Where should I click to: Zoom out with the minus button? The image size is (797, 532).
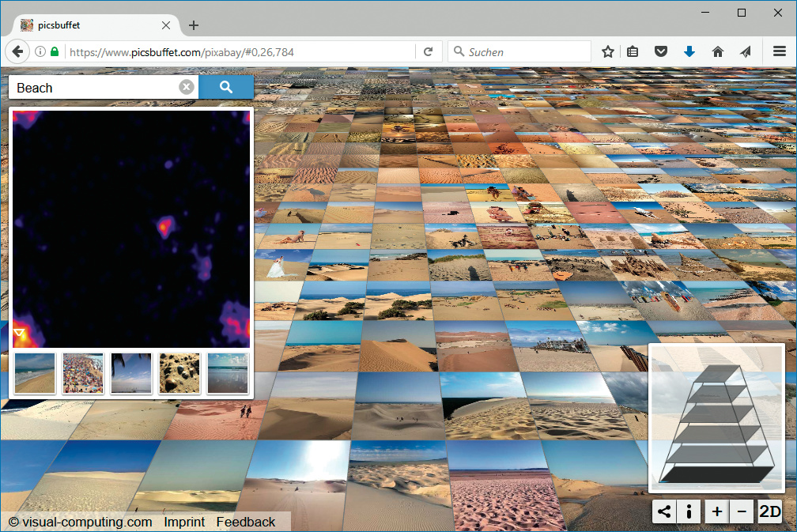click(x=742, y=511)
